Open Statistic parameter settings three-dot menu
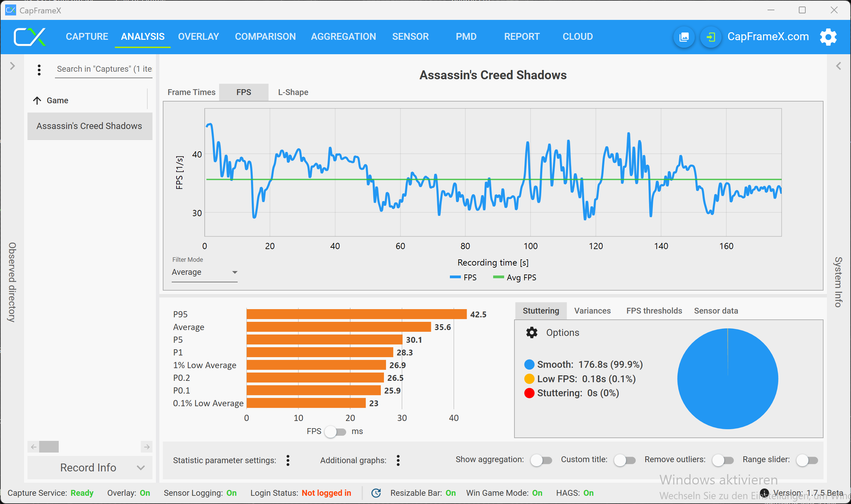The image size is (851, 504). pos(288,460)
